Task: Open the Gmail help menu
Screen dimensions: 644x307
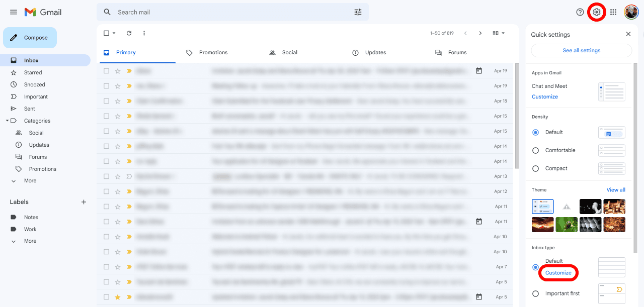Action: (580, 12)
